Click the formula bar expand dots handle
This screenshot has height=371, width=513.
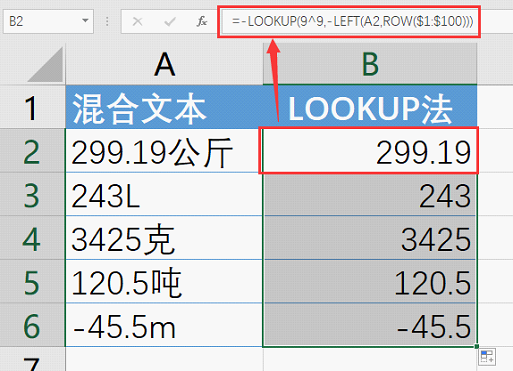(107, 22)
